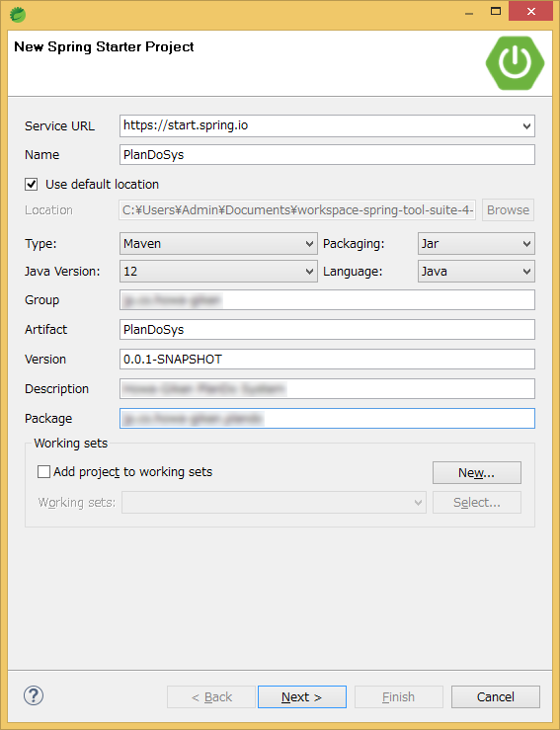Click the Spring Boot power logo
This screenshot has width=560, height=730.
[515, 62]
